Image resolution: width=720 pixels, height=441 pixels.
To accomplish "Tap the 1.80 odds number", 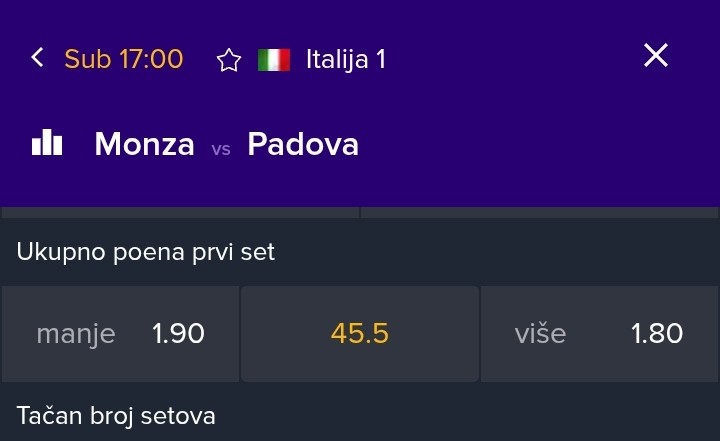I will tap(657, 334).
